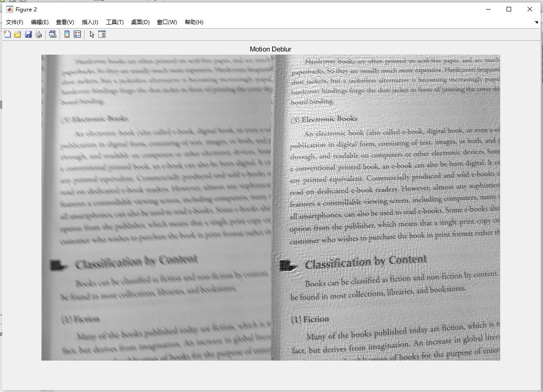The height and width of the screenshot is (392, 543).
Task: Open the 文件(F) menu
Action: pyautogui.click(x=15, y=22)
